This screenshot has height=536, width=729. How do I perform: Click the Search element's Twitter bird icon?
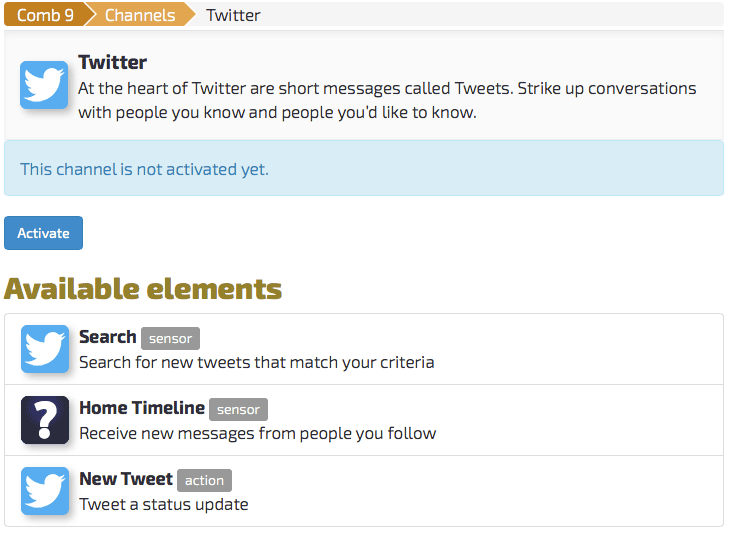click(45, 349)
